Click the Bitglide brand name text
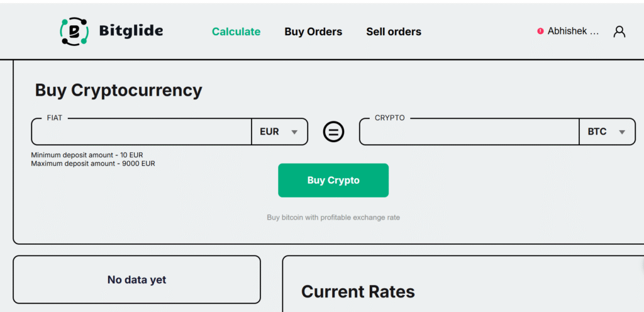The height and width of the screenshot is (312, 644). (x=131, y=31)
